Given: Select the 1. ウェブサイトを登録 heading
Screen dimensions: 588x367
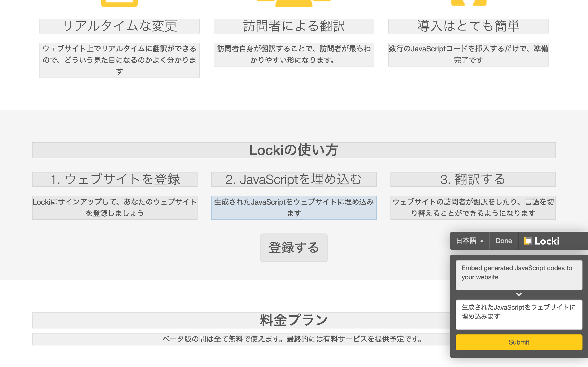Looking at the screenshot, I should (x=115, y=179).
